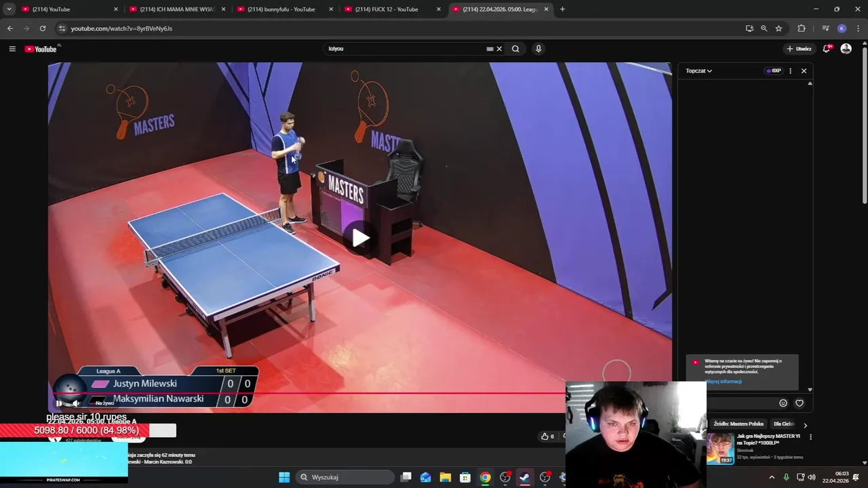The image size is (868, 488).
Task: Go to the YouTube home logo
Action: coord(41,49)
